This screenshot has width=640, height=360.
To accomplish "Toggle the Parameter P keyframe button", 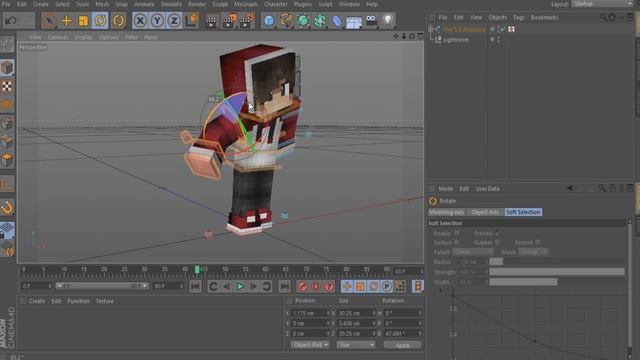I will click(387, 286).
